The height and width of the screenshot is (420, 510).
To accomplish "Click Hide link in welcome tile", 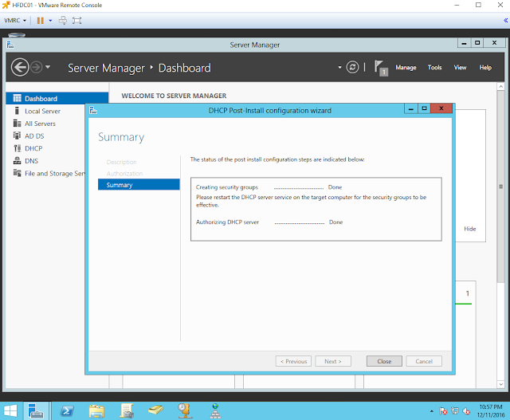I will 469,229.
